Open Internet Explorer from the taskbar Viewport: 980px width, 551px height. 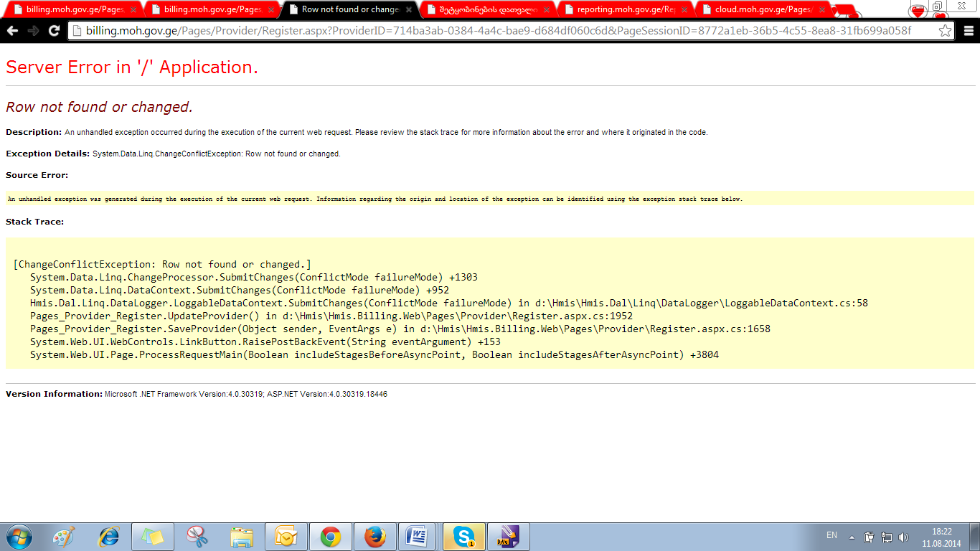pyautogui.click(x=108, y=536)
